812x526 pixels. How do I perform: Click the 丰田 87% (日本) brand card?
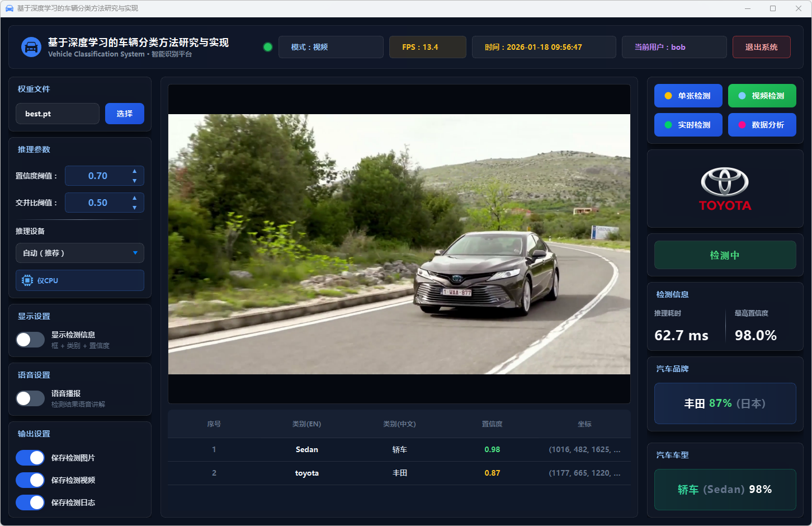point(725,403)
